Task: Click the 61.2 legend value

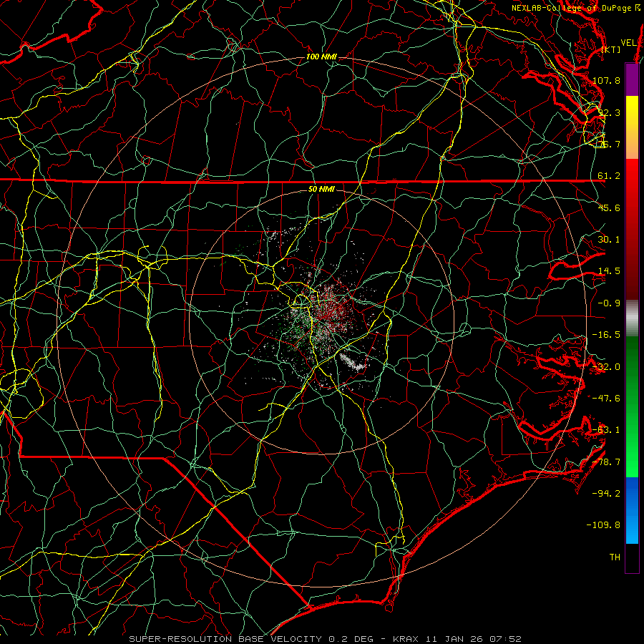Action: pos(609,176)
